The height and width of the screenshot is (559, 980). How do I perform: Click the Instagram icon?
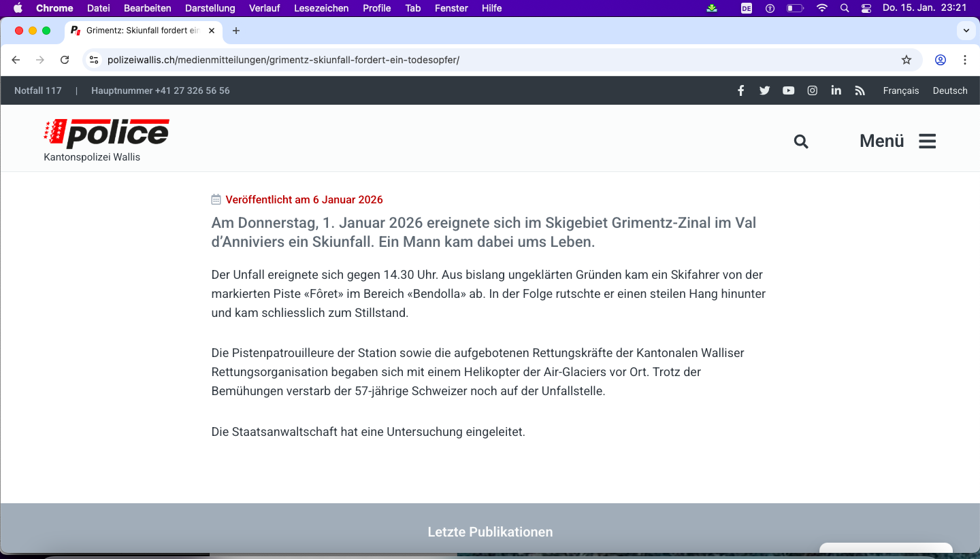(x=812, y=90)
